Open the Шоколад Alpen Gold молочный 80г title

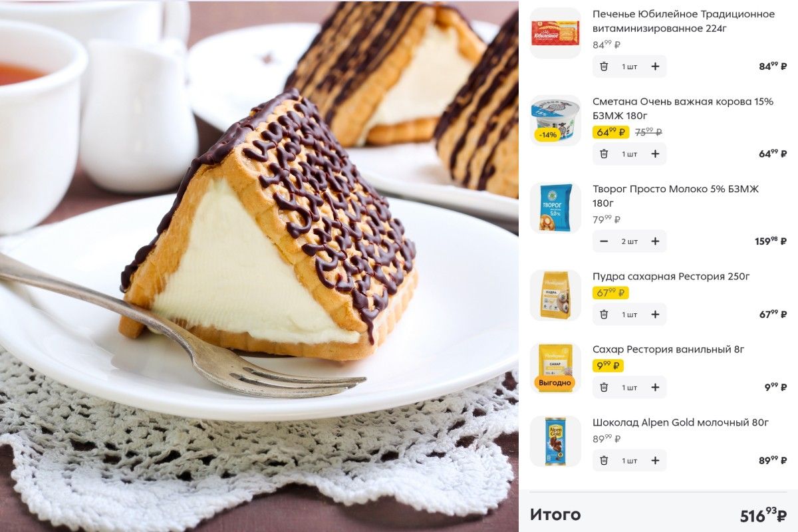pos(680,422)
